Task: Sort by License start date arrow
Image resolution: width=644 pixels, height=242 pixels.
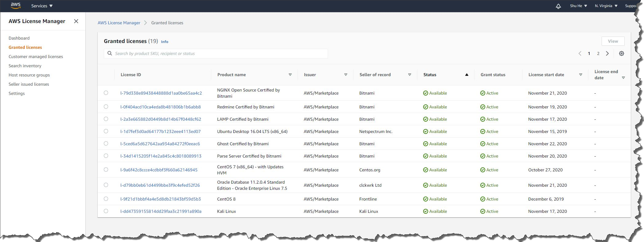Action: [580, 75]
